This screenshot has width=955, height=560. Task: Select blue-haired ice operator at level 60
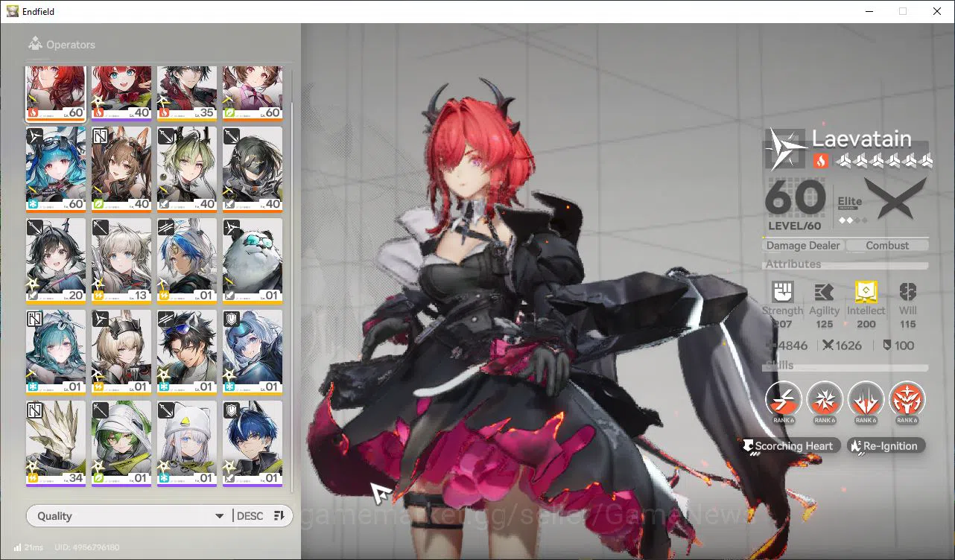pos(56,169)
